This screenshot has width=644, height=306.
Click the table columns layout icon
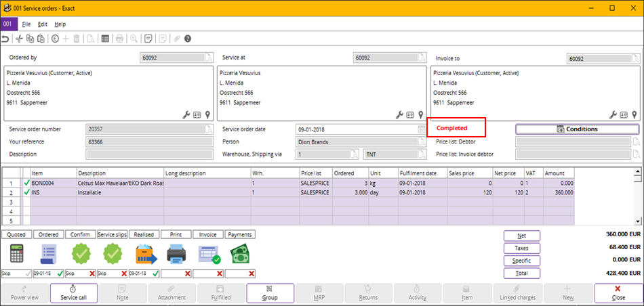(105, 39)
